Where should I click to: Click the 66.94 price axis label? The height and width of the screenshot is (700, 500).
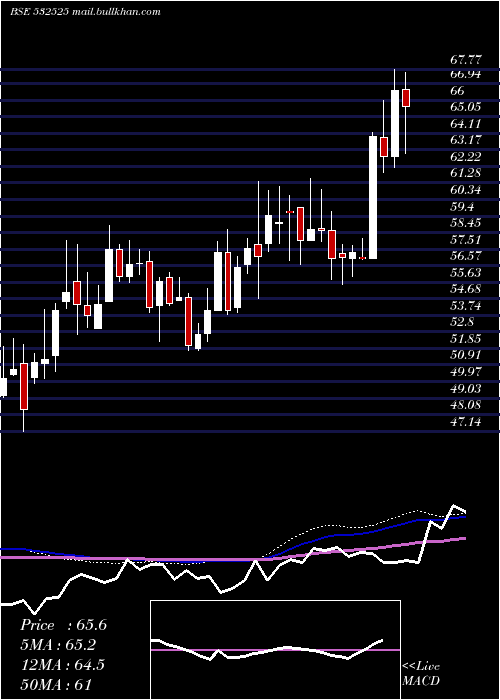coord(466,74)
